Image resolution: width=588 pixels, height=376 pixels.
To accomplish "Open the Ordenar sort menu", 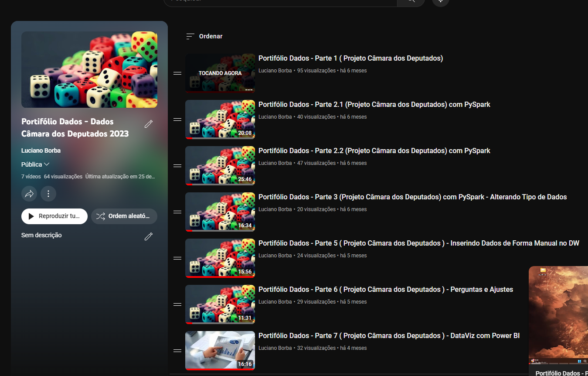I will click(x=204, y=37).
